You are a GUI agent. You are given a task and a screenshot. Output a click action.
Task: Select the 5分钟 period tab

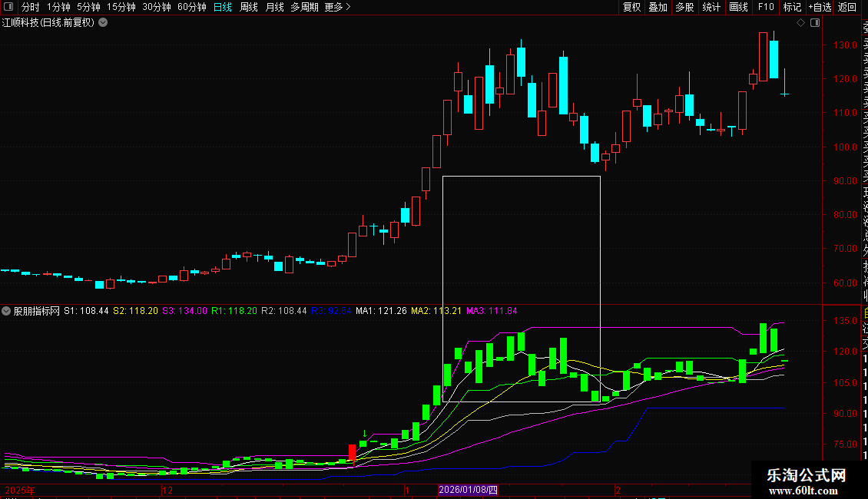(88, 7)
